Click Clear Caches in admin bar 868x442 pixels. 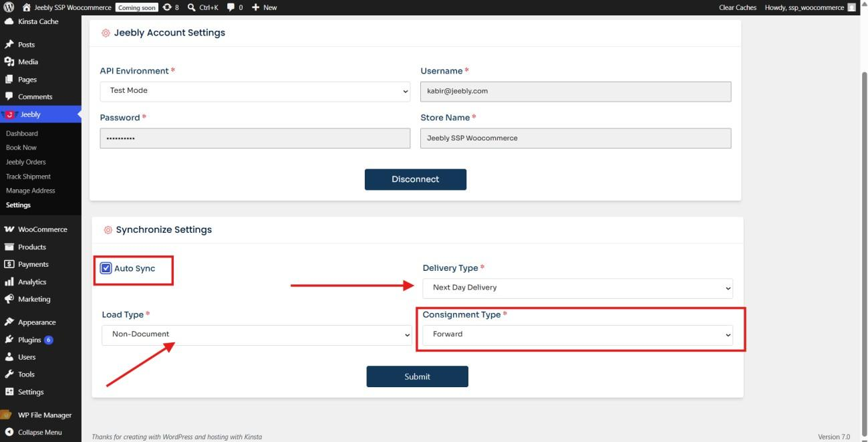738,7
